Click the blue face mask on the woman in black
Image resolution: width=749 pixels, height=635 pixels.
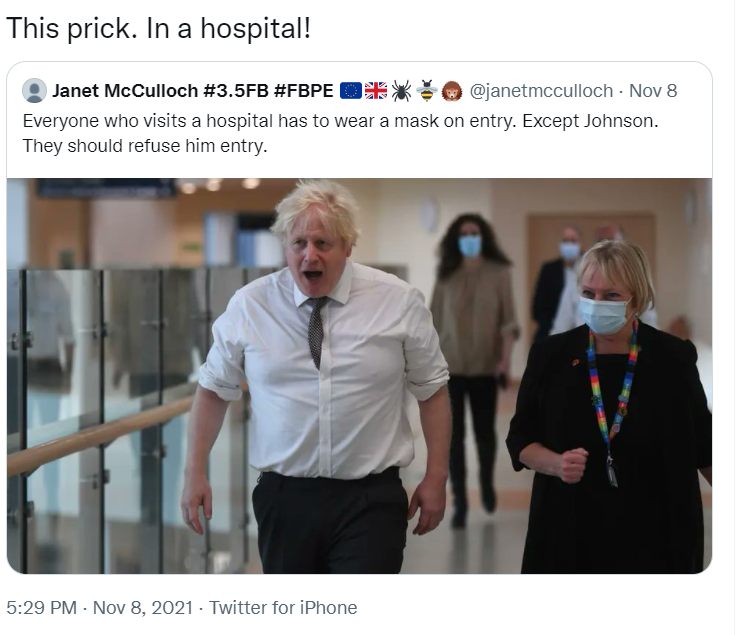[x=603, y=315]
